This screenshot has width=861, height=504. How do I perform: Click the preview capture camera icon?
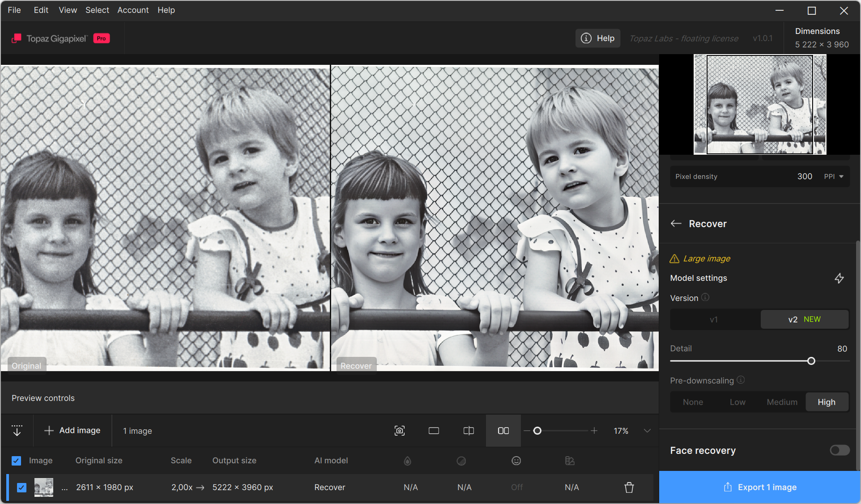[400, 431]
